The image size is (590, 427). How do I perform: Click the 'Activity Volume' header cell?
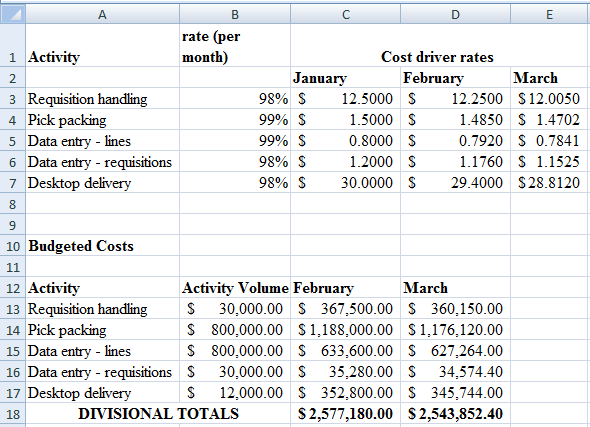coord(235,288)
